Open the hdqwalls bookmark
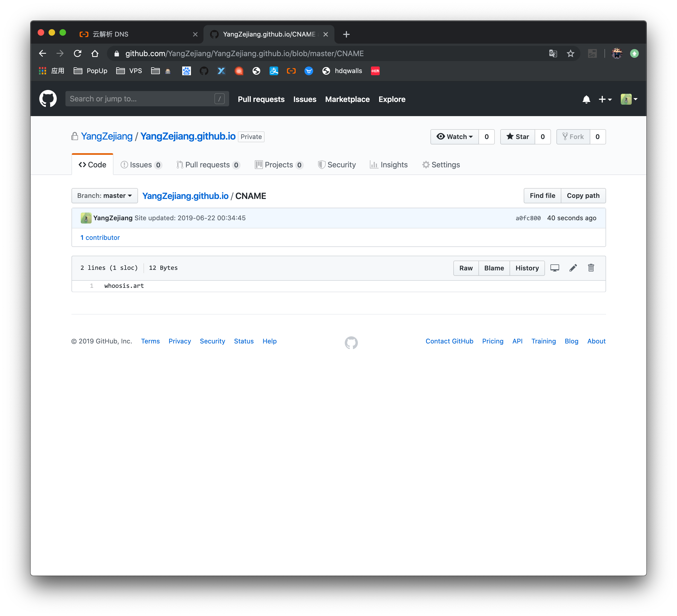 [342, 71]
